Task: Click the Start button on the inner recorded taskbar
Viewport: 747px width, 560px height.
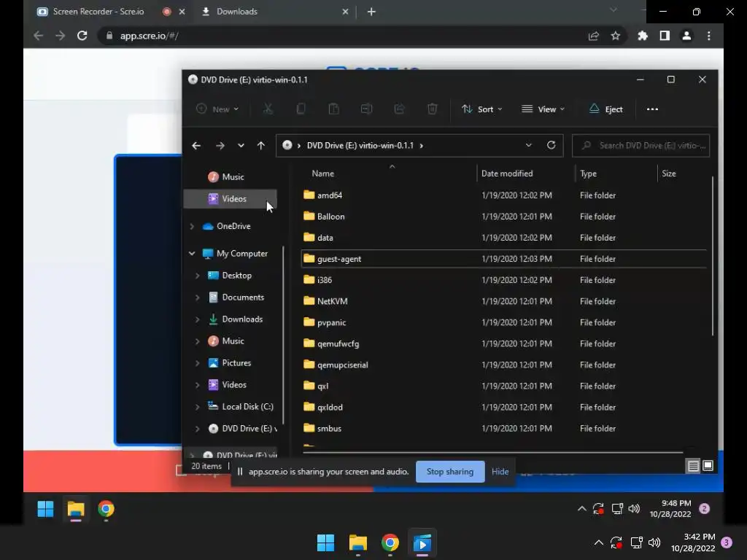Action: click(46, 509)
